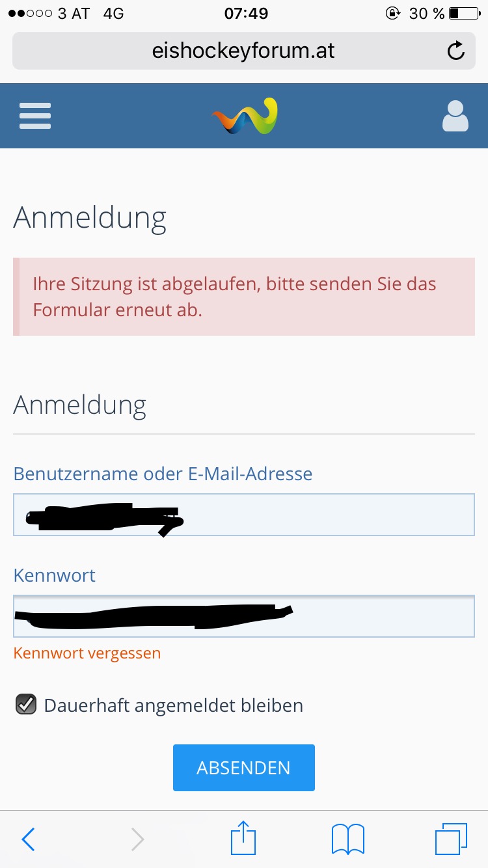Open Safari bookmarks book icon
Image resolution: width=488 pixels, height=868 pixels.
pos(348,839)
